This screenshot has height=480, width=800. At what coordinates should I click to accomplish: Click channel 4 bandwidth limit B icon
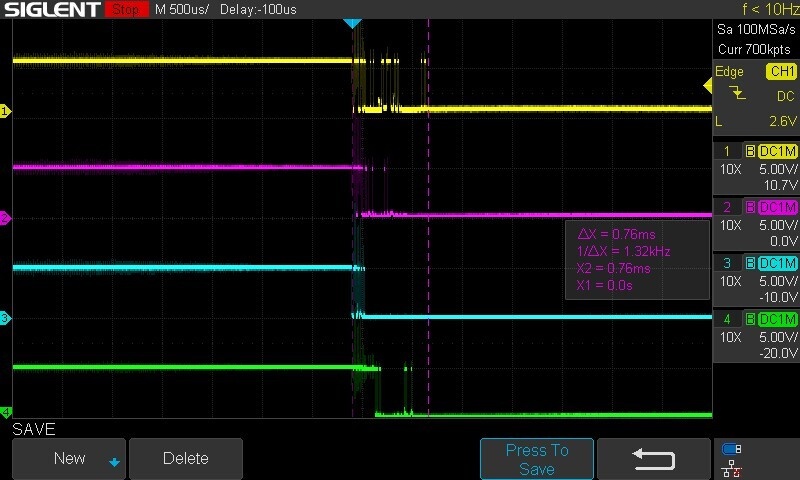click(751, 319)
